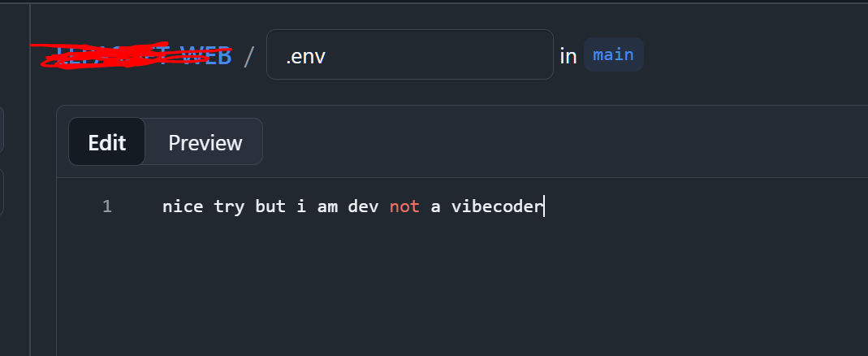Click the "in" label before branch name
This screenshot has width=868, height=356.
(568, 56)
